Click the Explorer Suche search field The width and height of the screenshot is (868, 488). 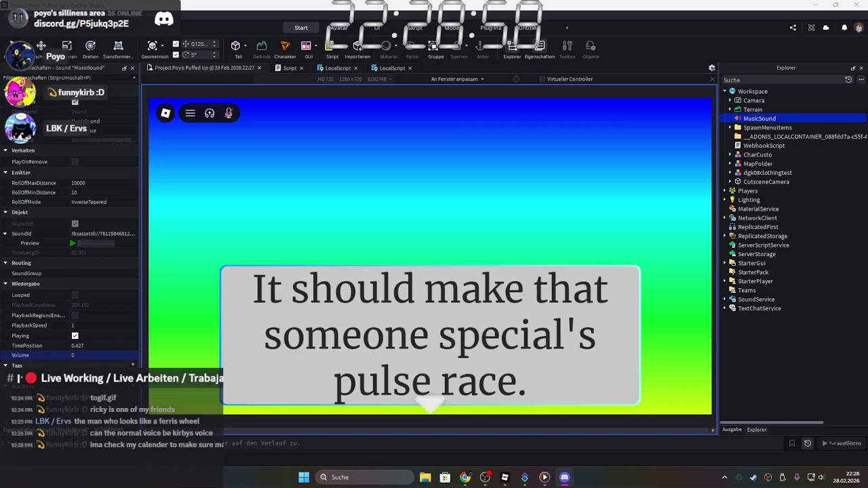[782, 79]
